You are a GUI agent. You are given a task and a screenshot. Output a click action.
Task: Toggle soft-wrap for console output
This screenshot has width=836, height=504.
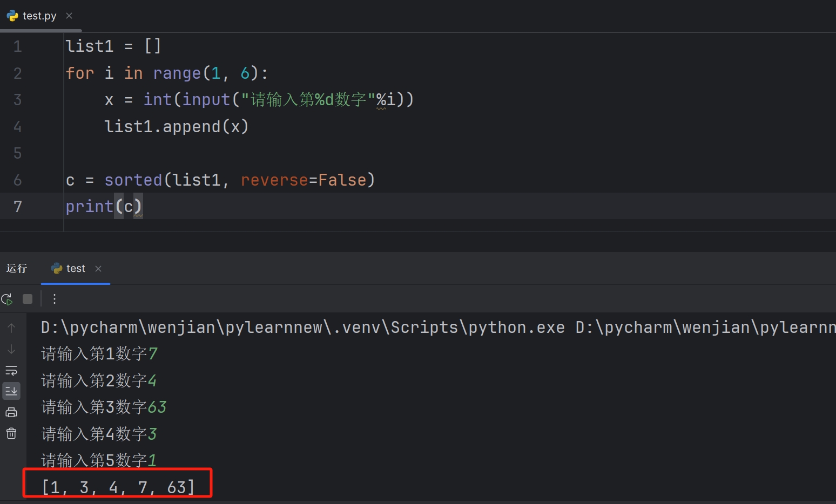click(11, 371)
